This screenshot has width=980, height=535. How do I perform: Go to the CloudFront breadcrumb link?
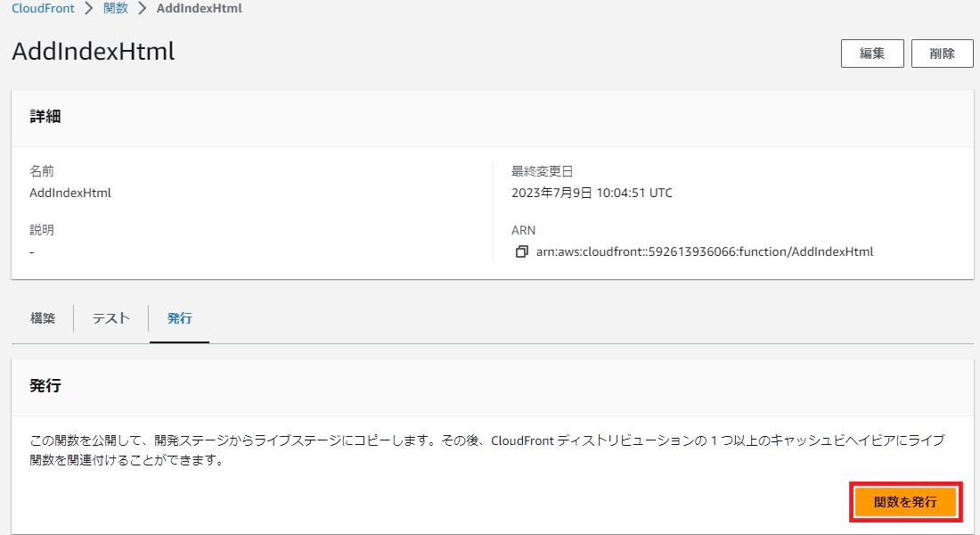(43, 8)
